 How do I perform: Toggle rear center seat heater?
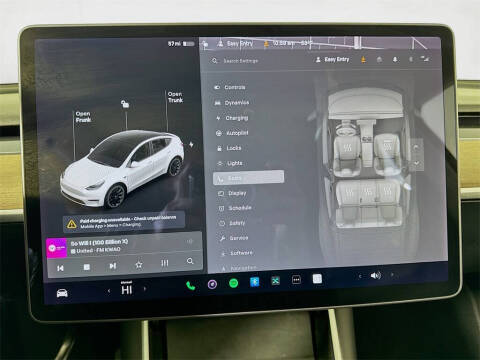point(368,191)
